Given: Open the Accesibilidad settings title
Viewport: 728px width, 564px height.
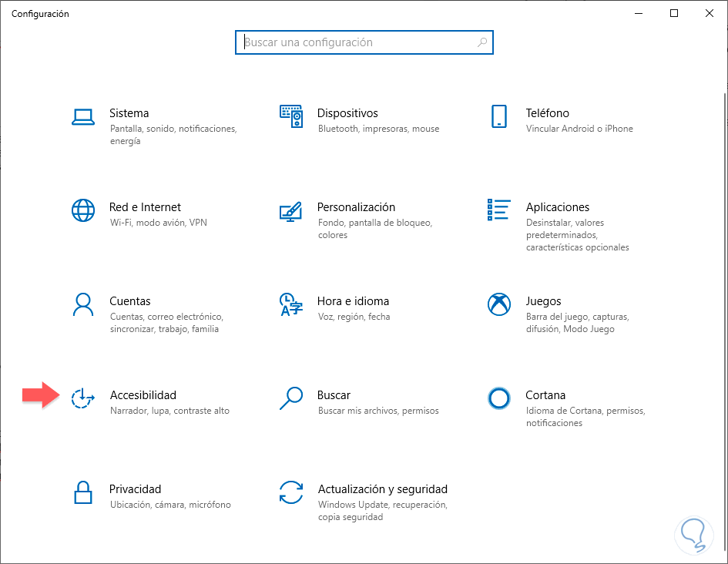Looking at the screenshot, I should [143, 395].
